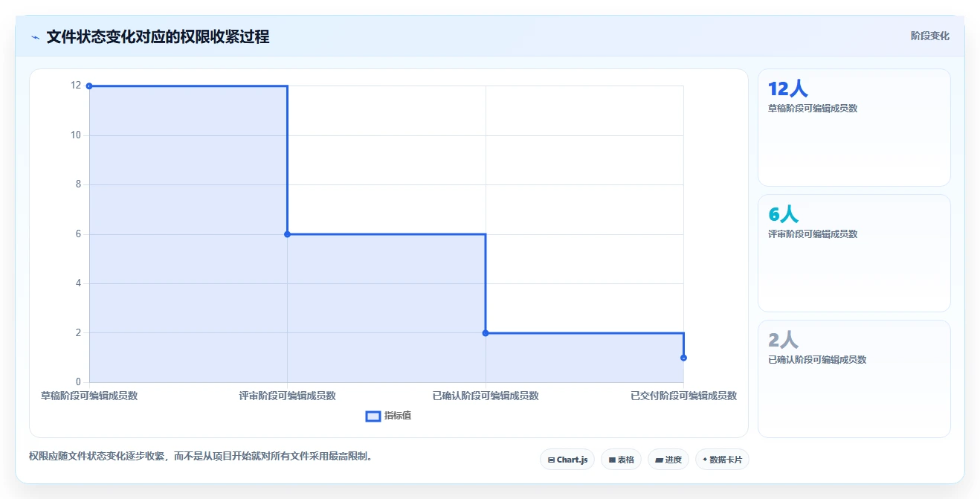Image resolution: width=980 pixels, height=499 pixels.
Task: Click the 草稿阶段可编辑成员数 axis label
Action: 89,396
